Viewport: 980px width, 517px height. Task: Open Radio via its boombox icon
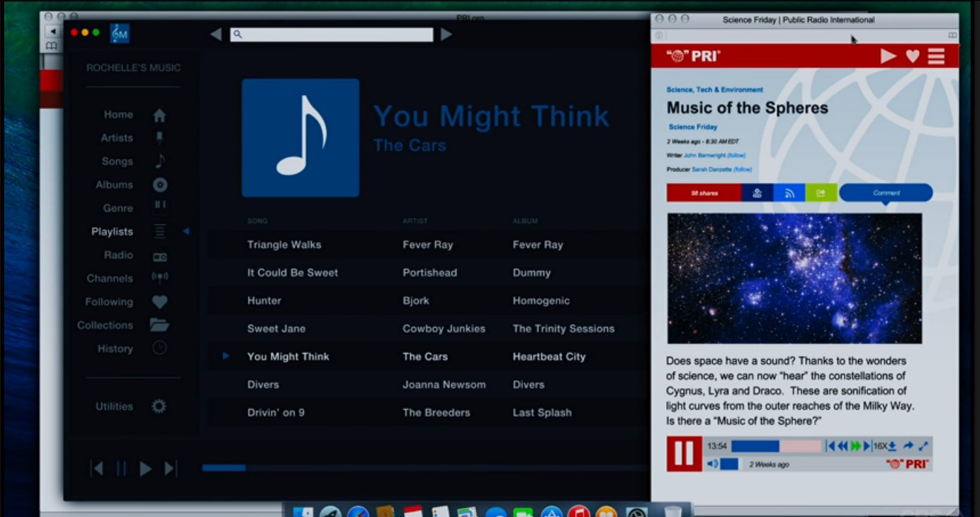160,255
